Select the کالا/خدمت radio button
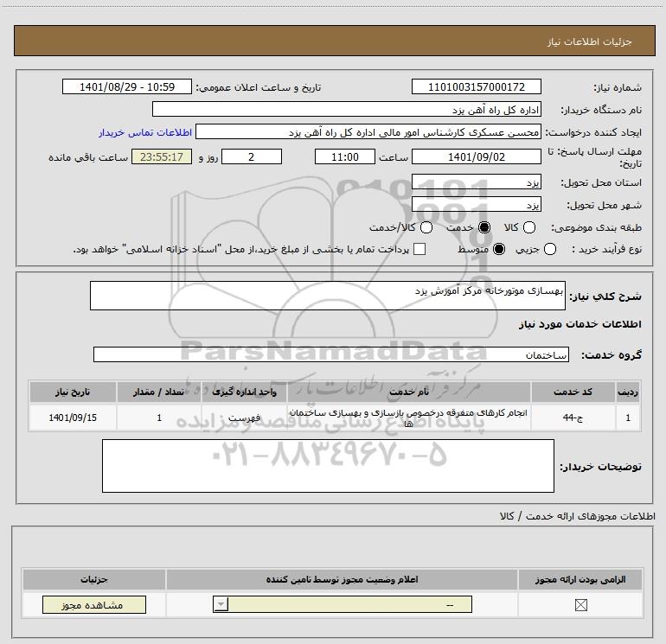 pyautogui.click(x=426, y=227)
